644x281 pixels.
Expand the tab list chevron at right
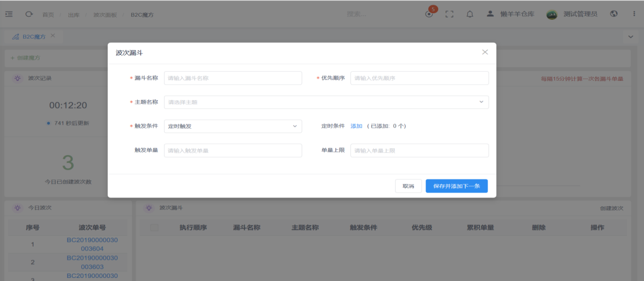pos(631,37)
